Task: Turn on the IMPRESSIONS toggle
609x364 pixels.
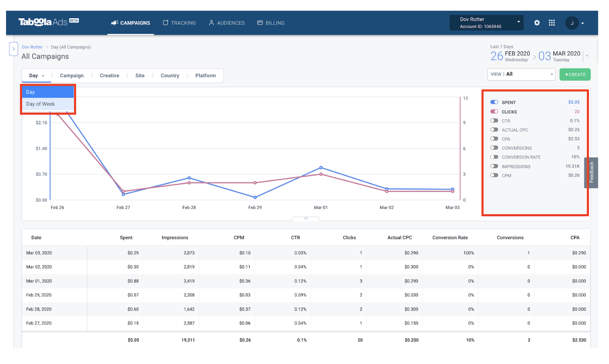Action: pyautogui.click(x=494, y=166)
